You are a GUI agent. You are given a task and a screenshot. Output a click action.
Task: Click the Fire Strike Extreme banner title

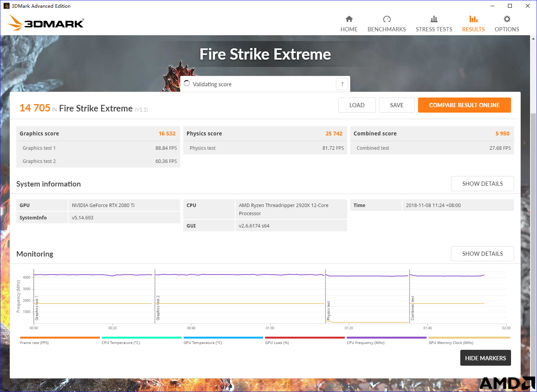pos(265,54)
